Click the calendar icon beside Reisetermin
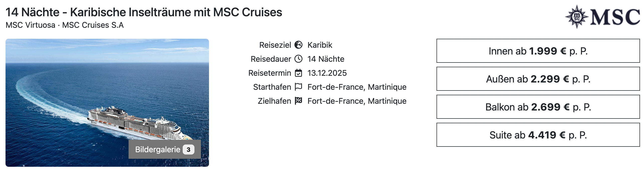 tap(298, 73)
